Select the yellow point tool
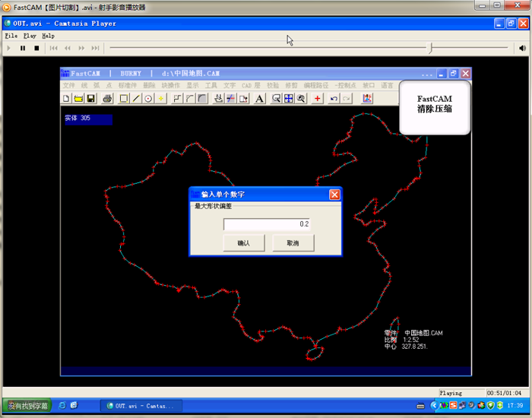532x418 pixels. tap(160, 98)
